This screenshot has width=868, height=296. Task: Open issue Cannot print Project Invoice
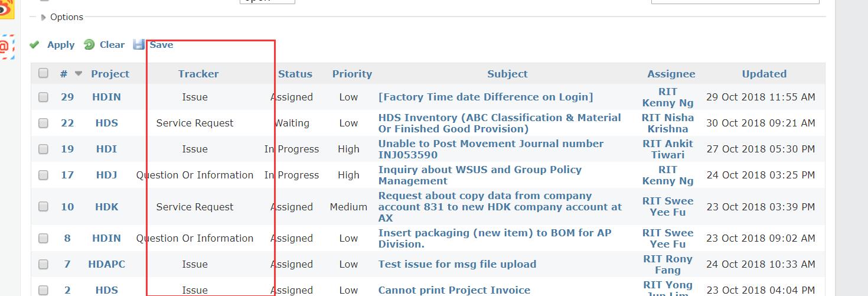454,290
